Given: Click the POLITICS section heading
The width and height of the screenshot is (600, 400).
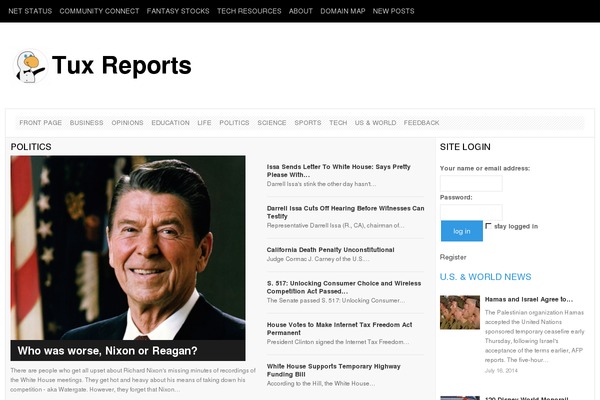Looking at the screenshot, I should (x=31, y=147).
